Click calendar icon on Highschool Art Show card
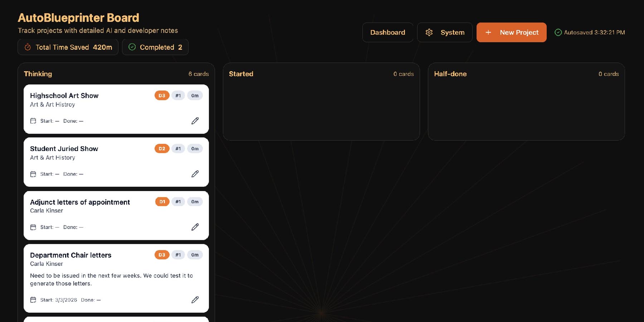The image size is (644, 322). point(33,121)
